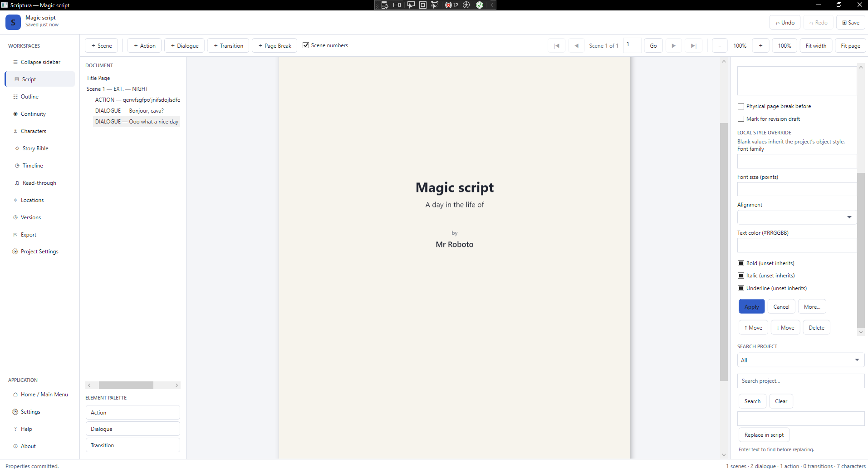This screenshot has width=868, height=469.
Task: Click the Text color hex field
Action: pos(797,245)
